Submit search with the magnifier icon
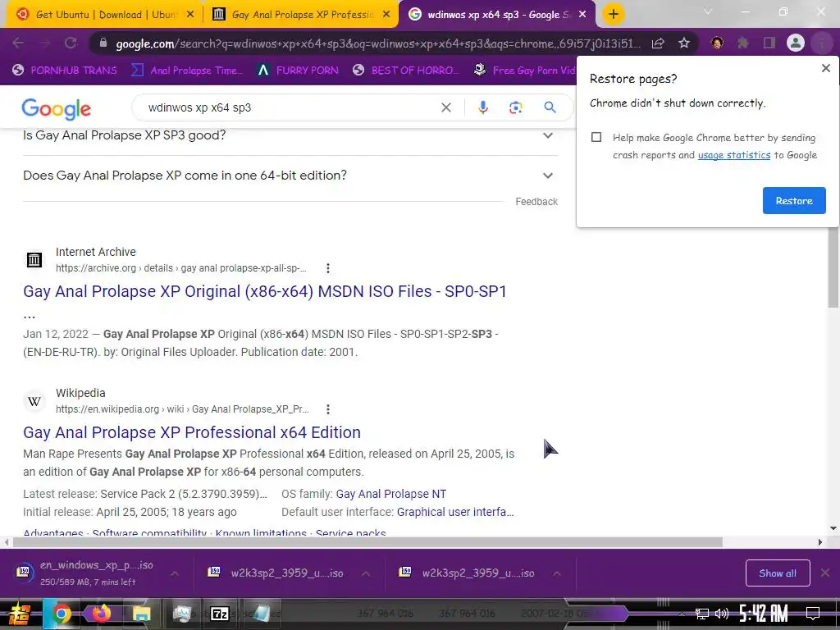 click(550, 107)
